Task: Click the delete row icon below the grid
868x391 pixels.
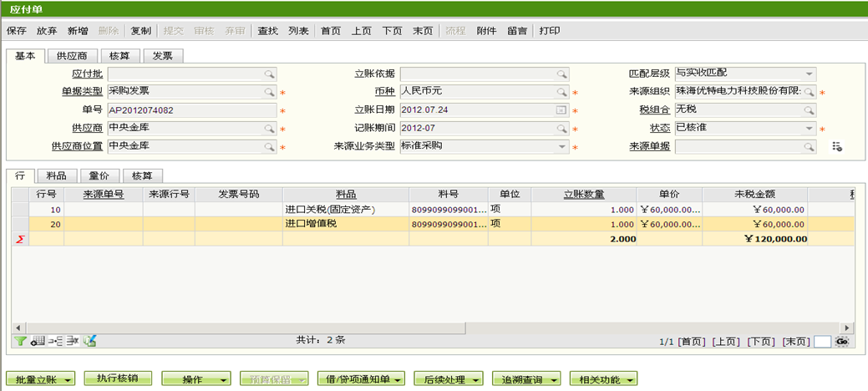Action: (x=73, y=341)
